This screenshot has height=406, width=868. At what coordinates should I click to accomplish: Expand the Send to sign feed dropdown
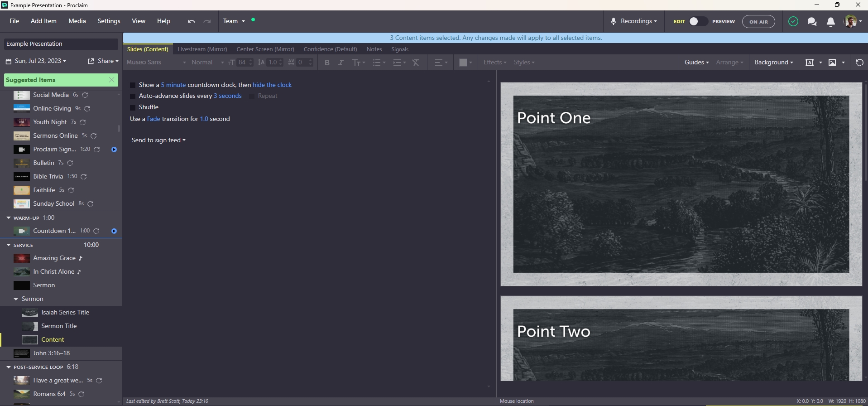tap(158, 140)
